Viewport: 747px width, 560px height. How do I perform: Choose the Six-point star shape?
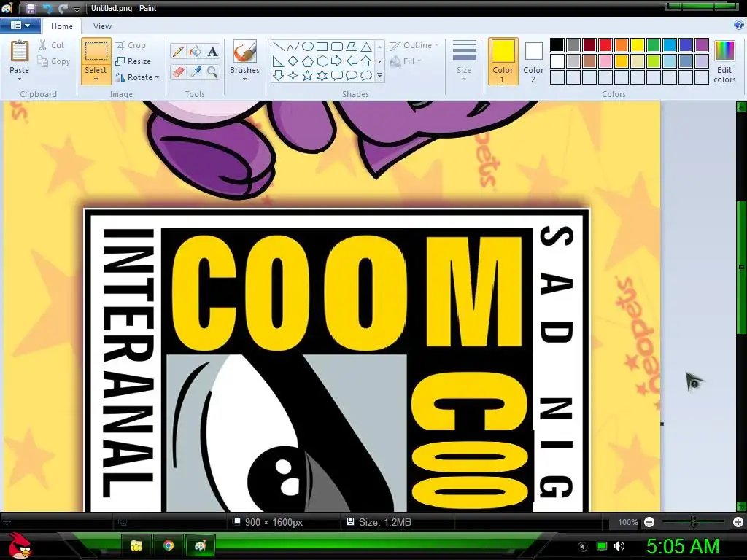pos(322,75)
